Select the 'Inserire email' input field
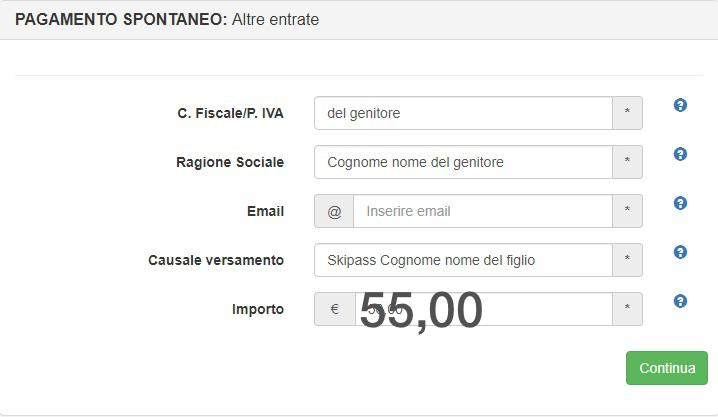This screenshot has width=718, height=417. [482, 211]
